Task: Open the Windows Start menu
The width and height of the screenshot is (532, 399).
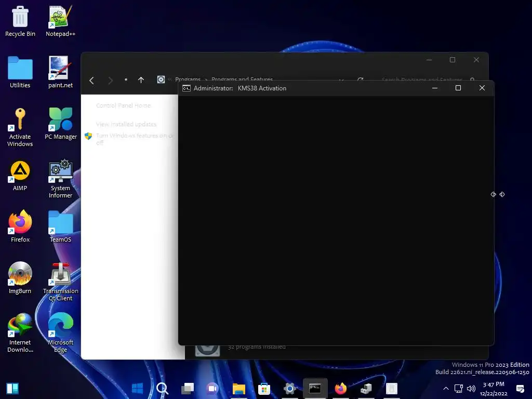Action: coord(137,389)
